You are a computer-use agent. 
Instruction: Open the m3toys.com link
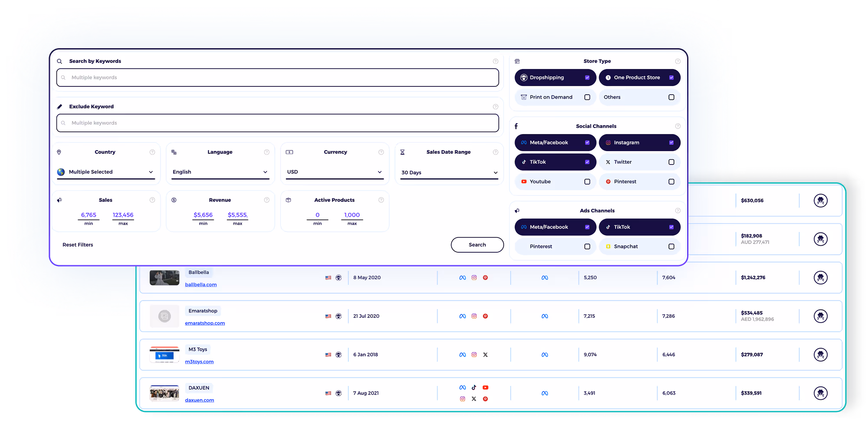[x=199, y=362]
